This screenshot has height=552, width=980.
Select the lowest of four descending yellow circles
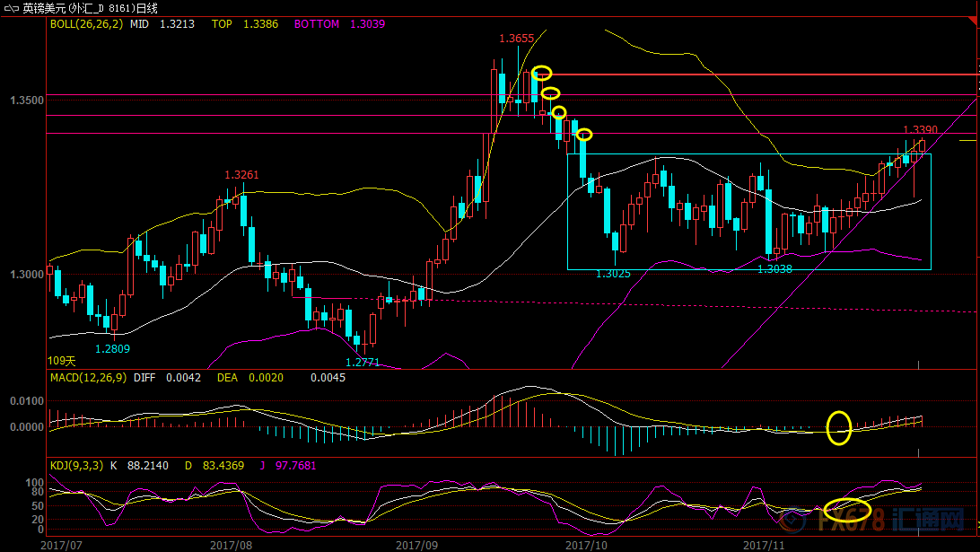(584, 135)
